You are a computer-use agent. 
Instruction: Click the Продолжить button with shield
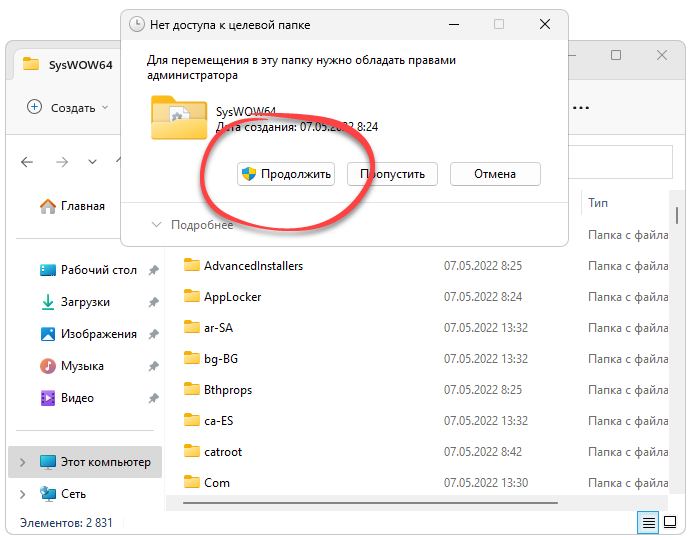pos(286,174)
